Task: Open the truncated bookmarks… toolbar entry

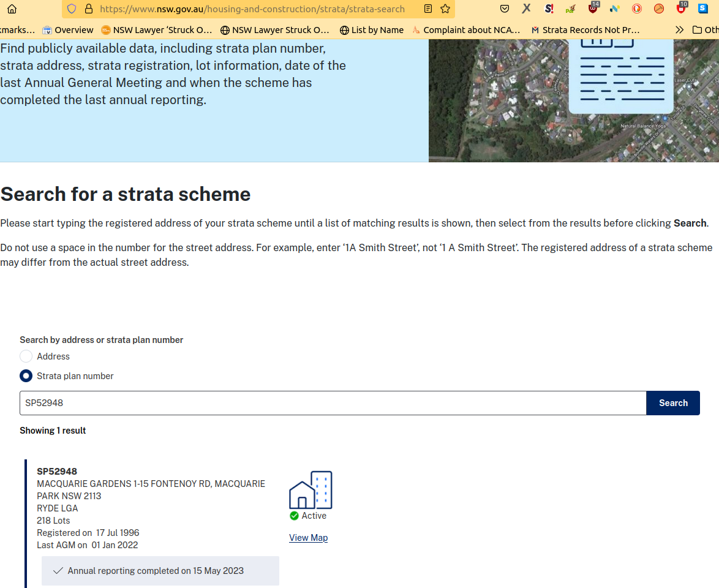Action: click(x=17, y=30)
